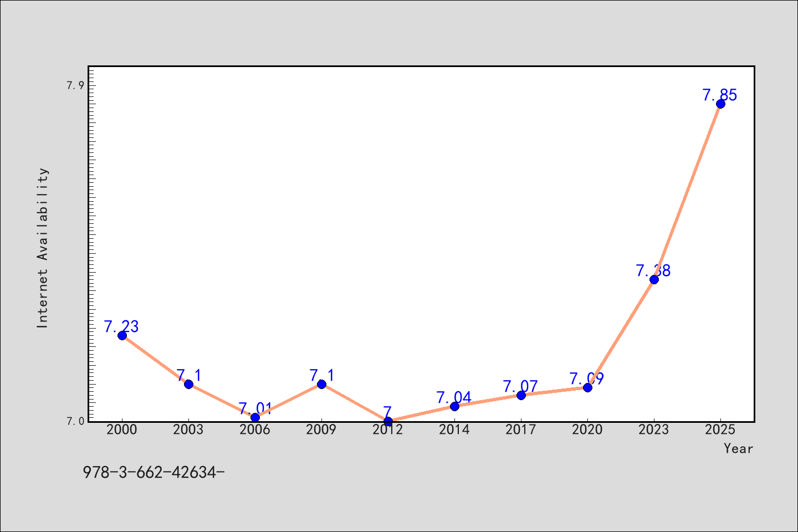
Task: Click the data point labeled 7.09
Action: point(587,387)
